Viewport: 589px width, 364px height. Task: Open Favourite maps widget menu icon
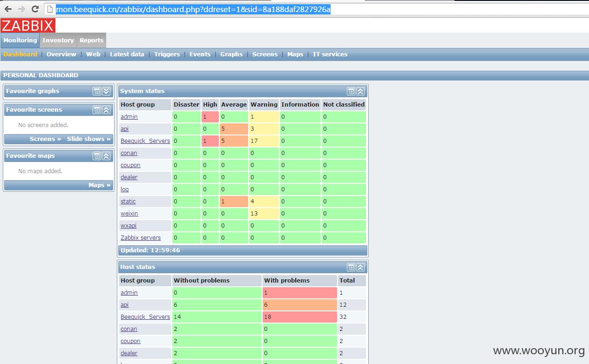pyautogui.click(x=97, y=156)
